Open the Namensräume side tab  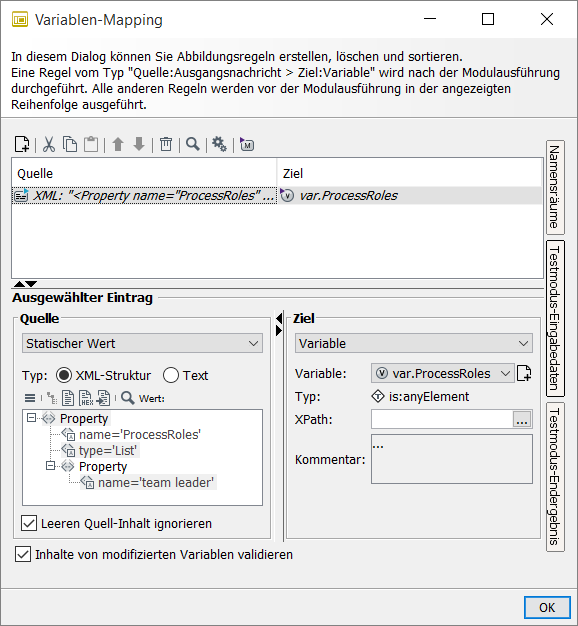coord(555,187)
